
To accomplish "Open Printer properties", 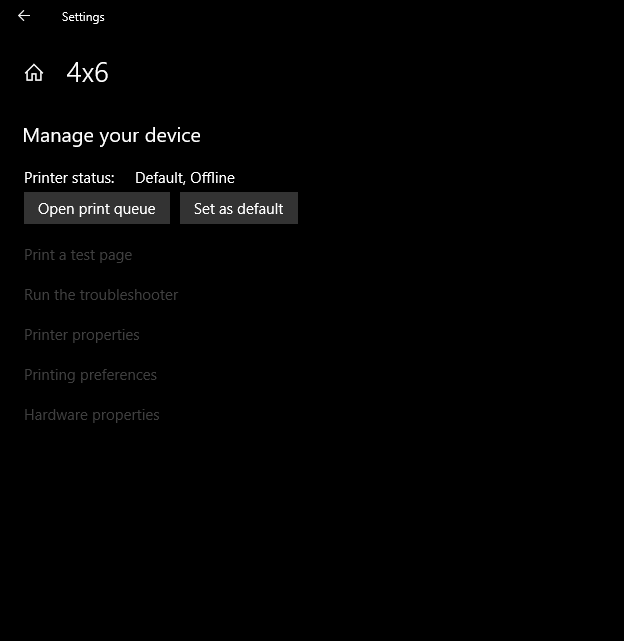I will 82,335.
